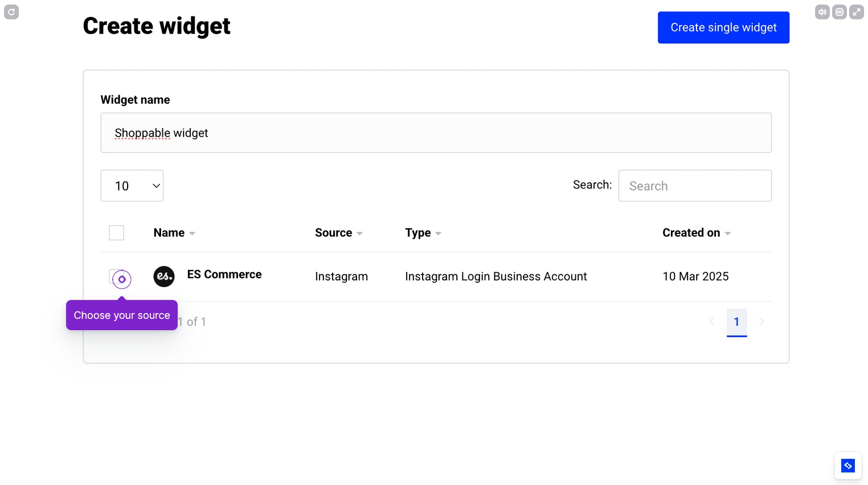Toggle the highlighted Choose your source selector

pos(121,279)
